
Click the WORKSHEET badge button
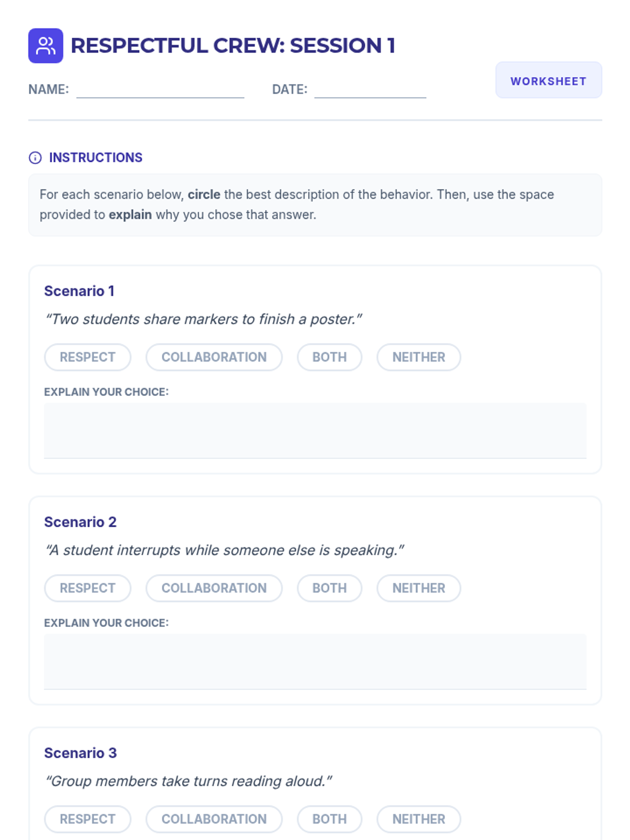click(548, 80)
